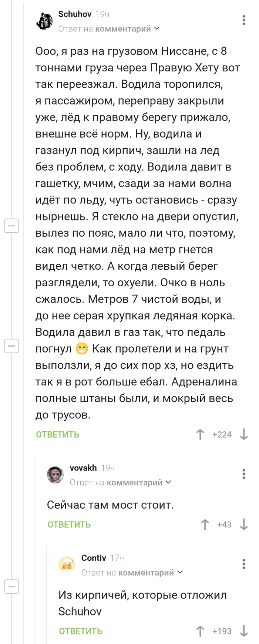Open Schuhov's profile by username
Viewport: 259px width, 644px height.
(x=75, y=14)
